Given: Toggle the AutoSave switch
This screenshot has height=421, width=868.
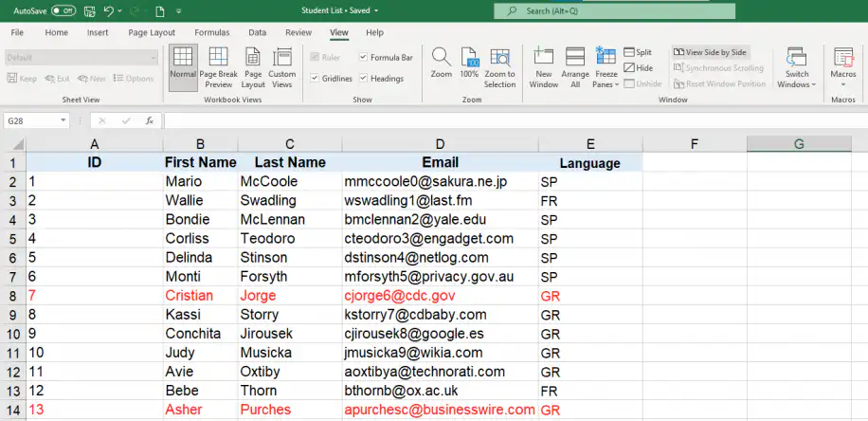Looking at the screenshot, I should pyautogui.click(x=63, y=10).
